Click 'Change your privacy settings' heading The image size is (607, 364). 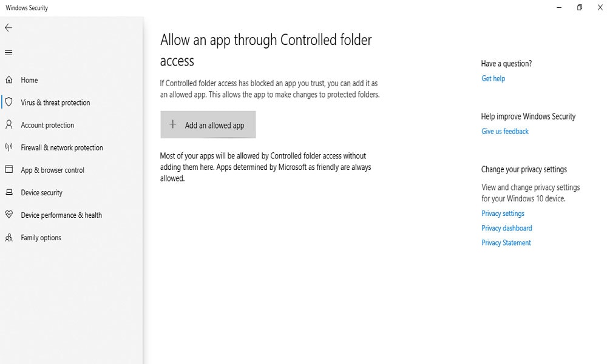click(x=524, y=169)
